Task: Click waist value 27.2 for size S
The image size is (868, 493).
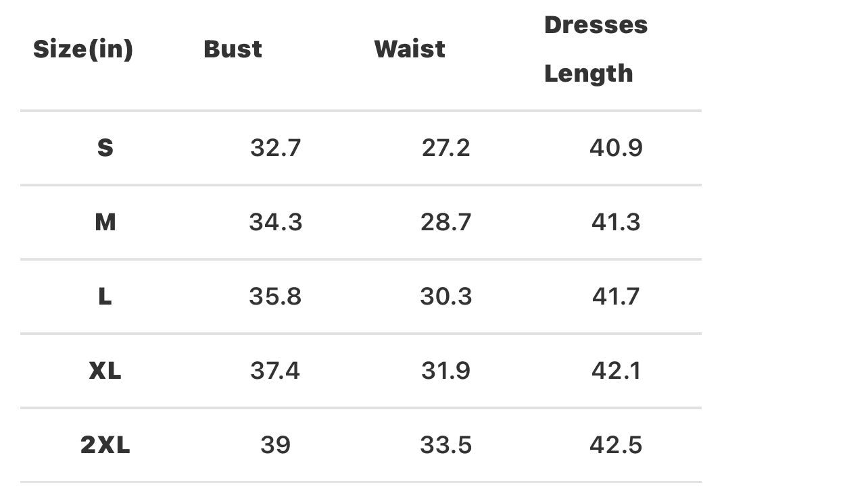Action: (445, 148)
